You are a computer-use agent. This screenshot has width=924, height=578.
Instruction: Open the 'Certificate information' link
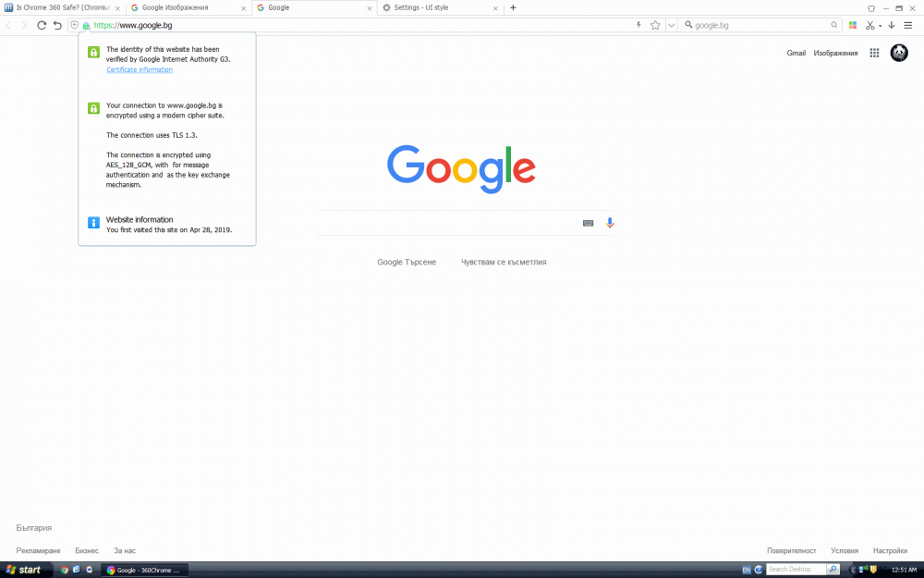coord(139,68)
